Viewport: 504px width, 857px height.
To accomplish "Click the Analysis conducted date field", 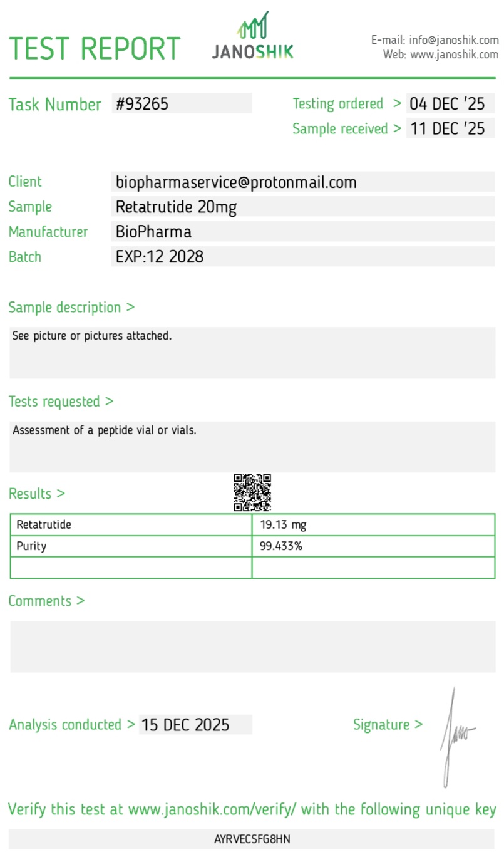I will (x=195, y=725).
